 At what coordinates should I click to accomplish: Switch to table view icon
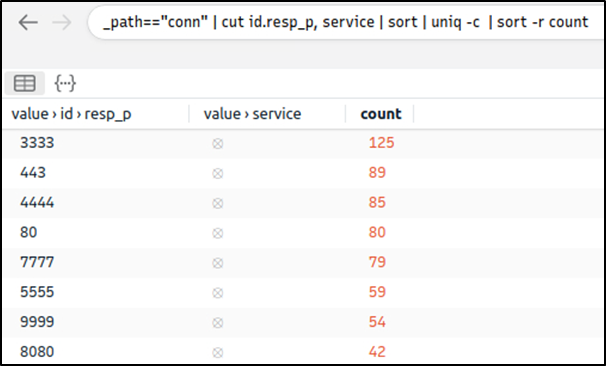25,83
